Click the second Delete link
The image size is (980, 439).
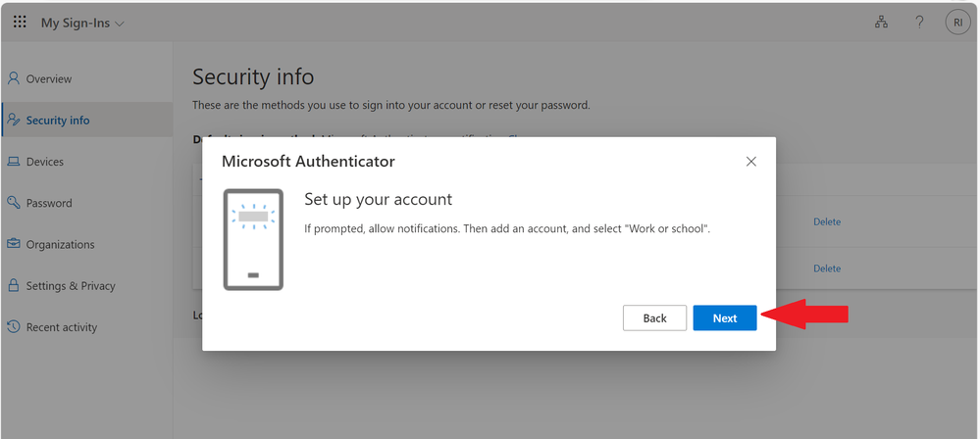tap(827, 268)
